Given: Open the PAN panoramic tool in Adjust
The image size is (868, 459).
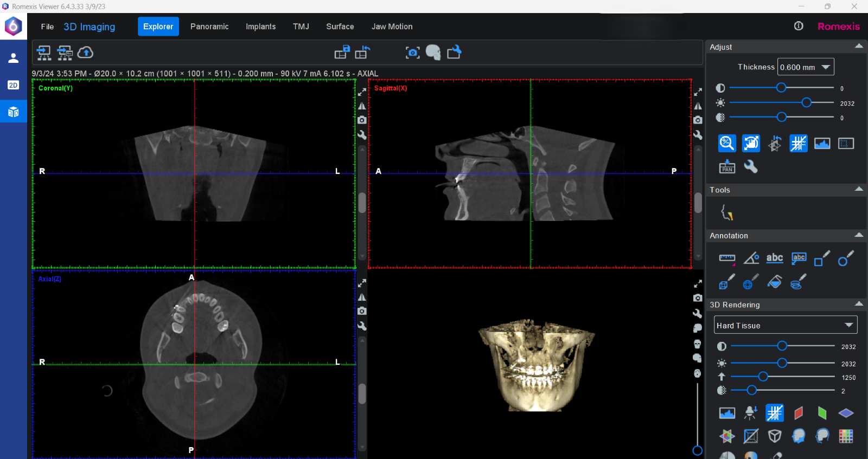Looking at the screenshot, I should [x=727, y=167].
